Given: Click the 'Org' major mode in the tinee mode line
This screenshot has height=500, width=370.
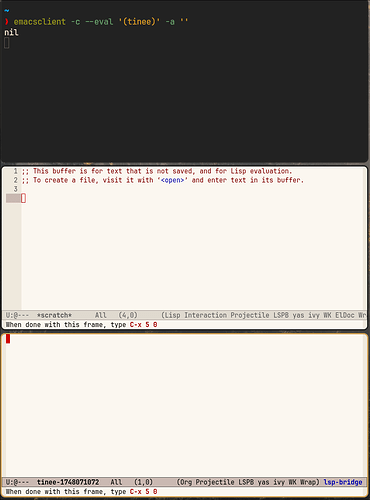Looking at the screenshot, I should 186,482.
